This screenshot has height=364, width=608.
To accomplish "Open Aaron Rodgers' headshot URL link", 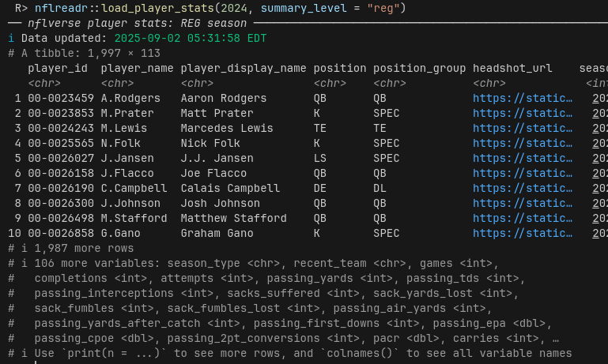I will [523, 99].
